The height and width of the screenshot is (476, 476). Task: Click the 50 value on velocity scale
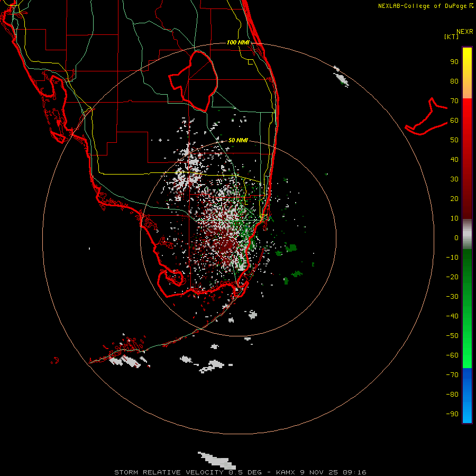coord(454,140)
